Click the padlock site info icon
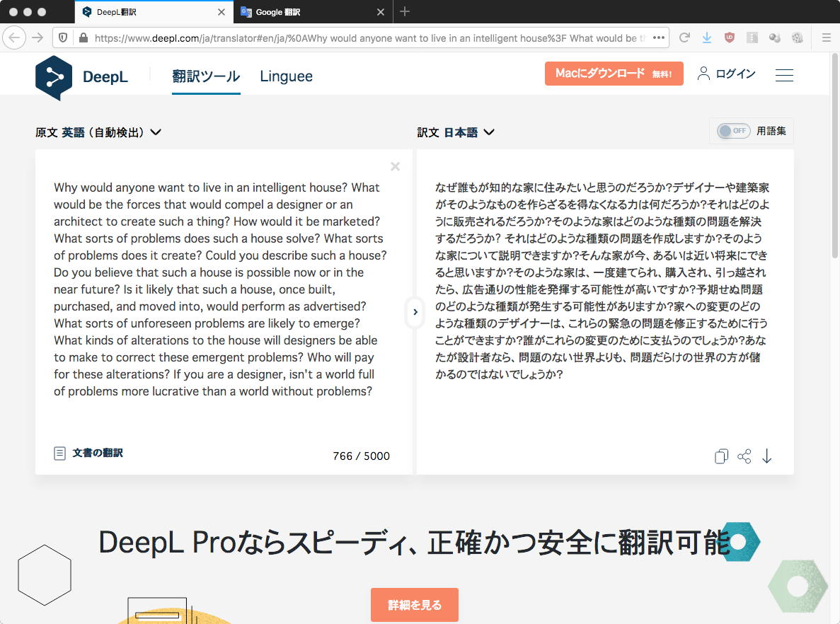This screenshot has width=840, height=624. pyautogui.click(x=83, y=37)
